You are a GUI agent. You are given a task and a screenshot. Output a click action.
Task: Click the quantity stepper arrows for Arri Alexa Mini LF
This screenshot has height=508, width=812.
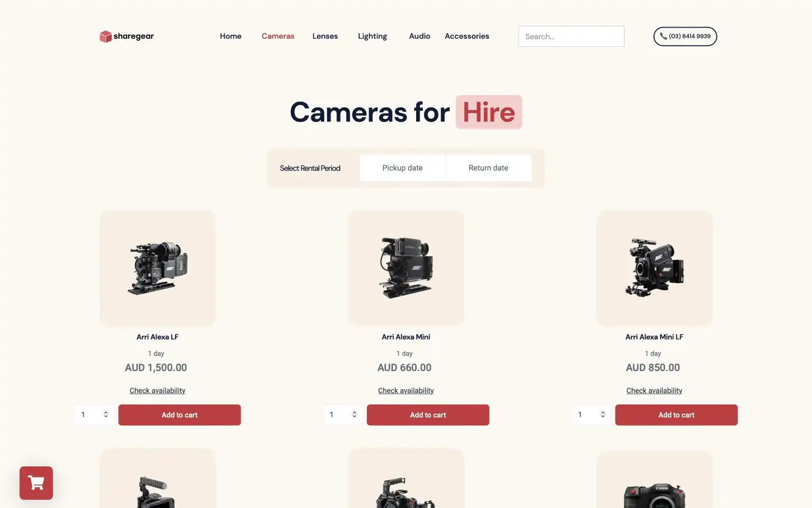coord(603,414)
